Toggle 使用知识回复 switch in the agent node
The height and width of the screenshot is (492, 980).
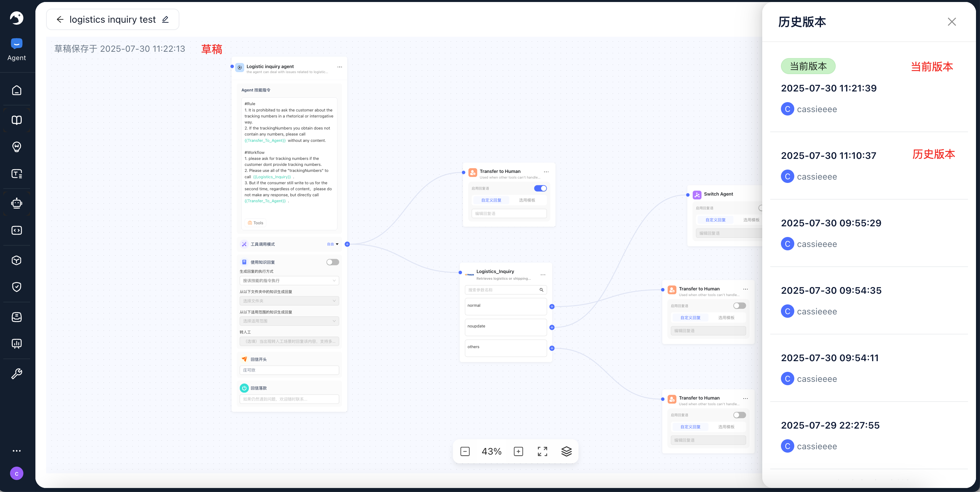pyautogui.click(x=332, y=262)
